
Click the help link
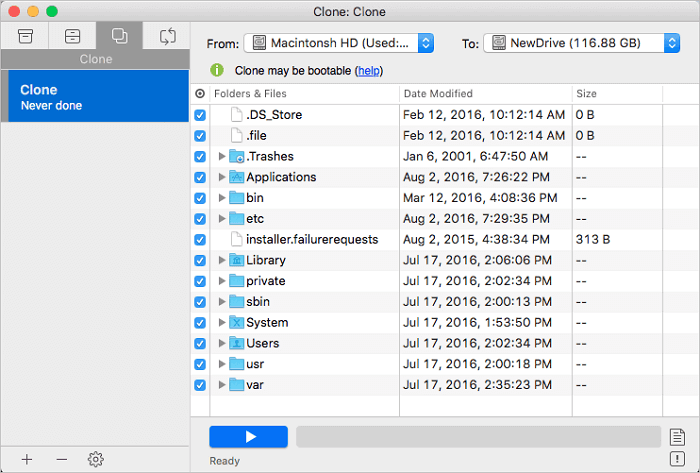368,71
